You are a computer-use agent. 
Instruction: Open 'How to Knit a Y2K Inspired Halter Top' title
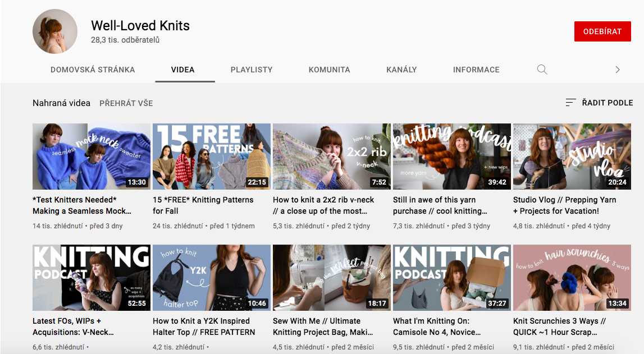[204, 327]
